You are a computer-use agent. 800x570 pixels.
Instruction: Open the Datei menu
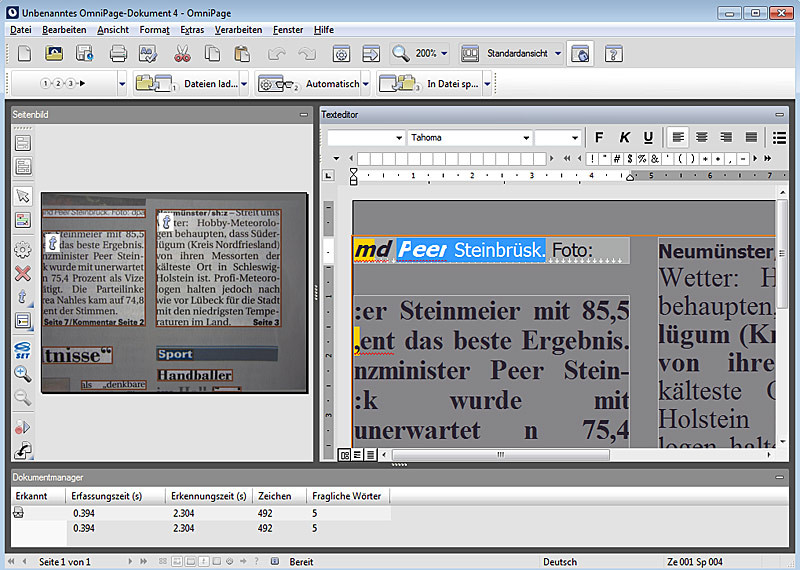pos(21,30)
